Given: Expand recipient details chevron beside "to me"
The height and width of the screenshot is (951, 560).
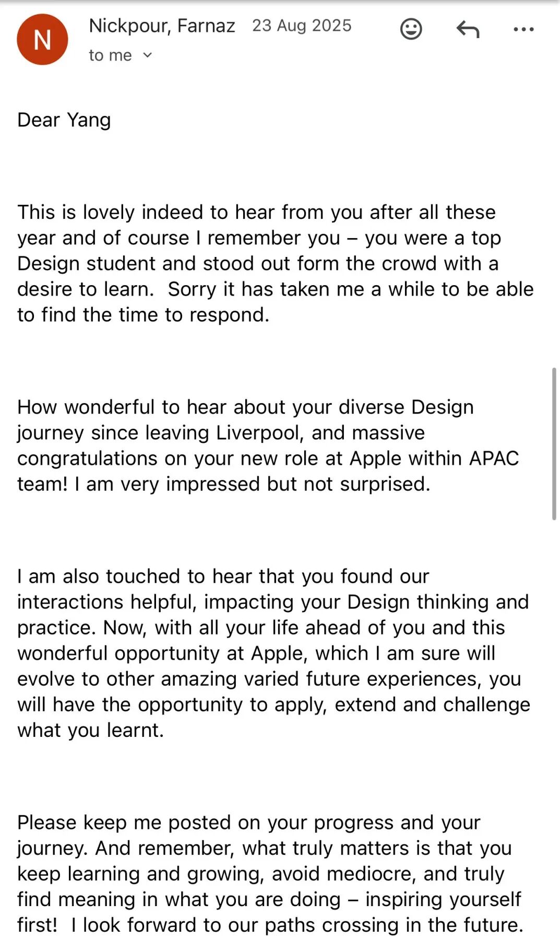Looking at the screenshot, I should (x=147, y=55).
